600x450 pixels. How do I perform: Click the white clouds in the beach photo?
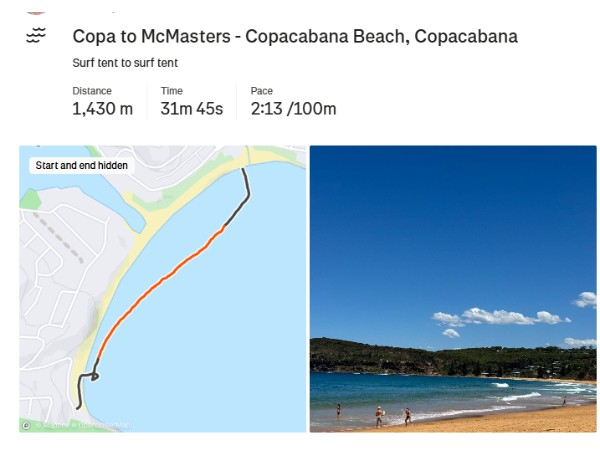498,317
